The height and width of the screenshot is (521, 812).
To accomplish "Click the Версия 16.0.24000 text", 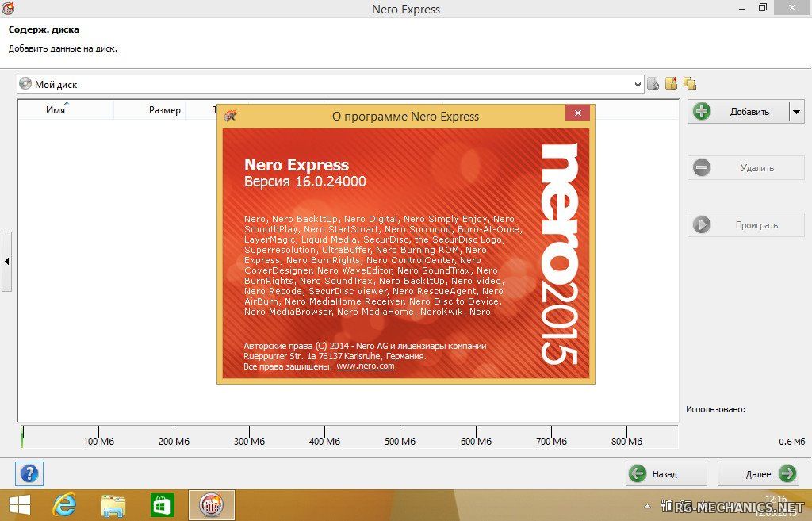I will 305,182.
